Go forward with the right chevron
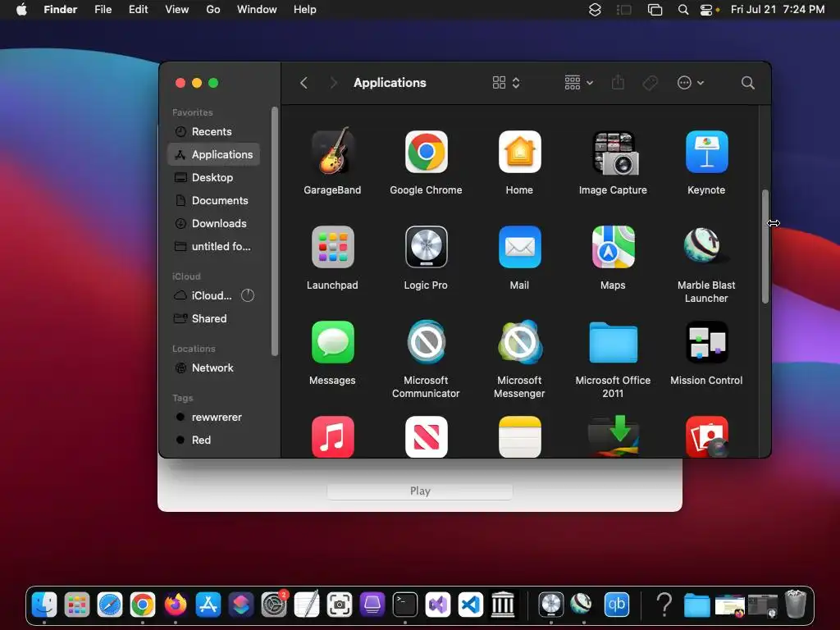Viewport: 840px width, 630px height. [333, 83]
